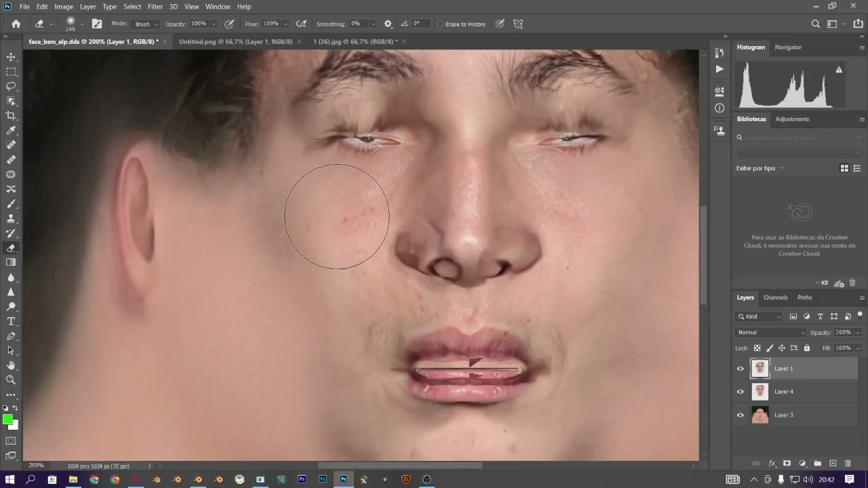Toggle symmetry butterfly icon in options bar

coord(518,24)
